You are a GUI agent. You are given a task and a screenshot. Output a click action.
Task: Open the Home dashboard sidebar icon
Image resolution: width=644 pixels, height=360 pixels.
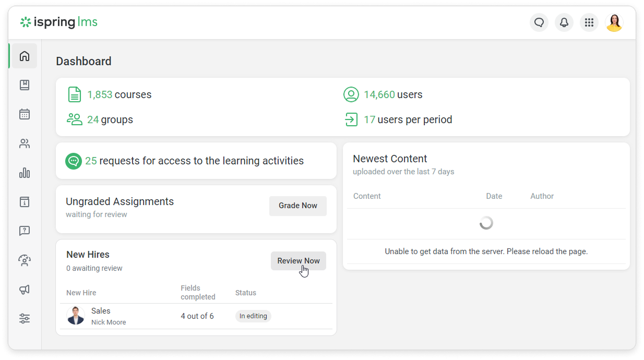tap(25, 56)
